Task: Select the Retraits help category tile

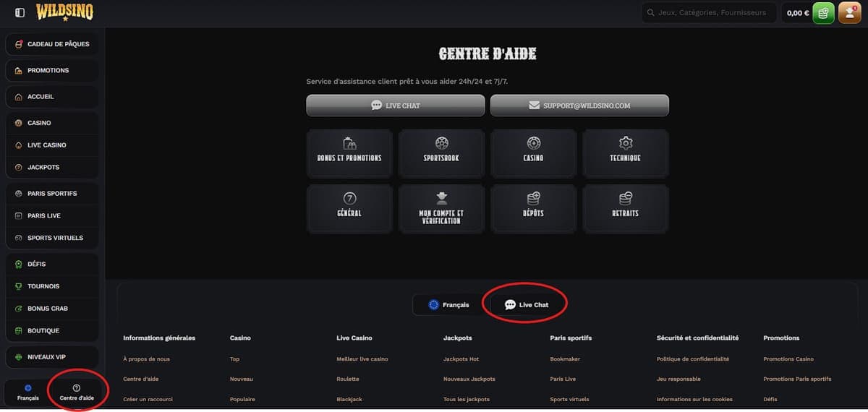Action: [x=625, y=208]
